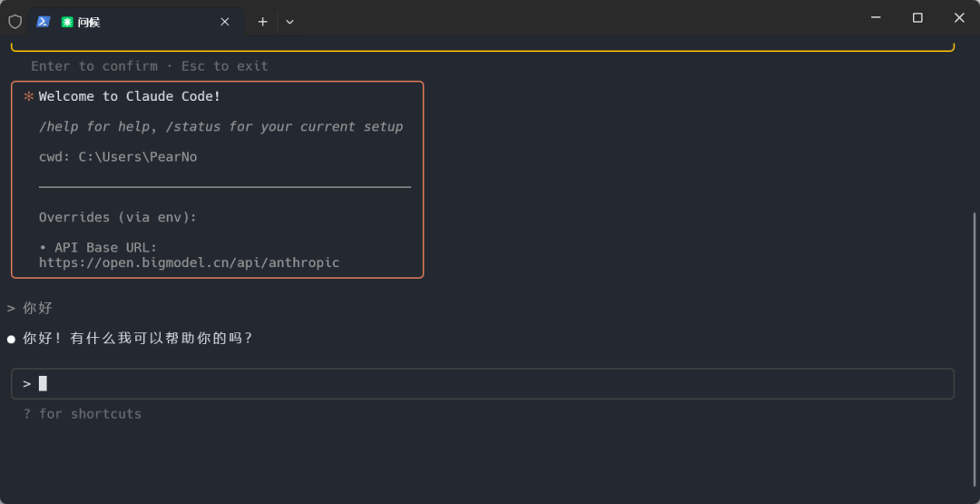Click the orange asterisk before Welcome to Claude Code
980x504 pixels.
pyautogui.click(x=28, y=96)
